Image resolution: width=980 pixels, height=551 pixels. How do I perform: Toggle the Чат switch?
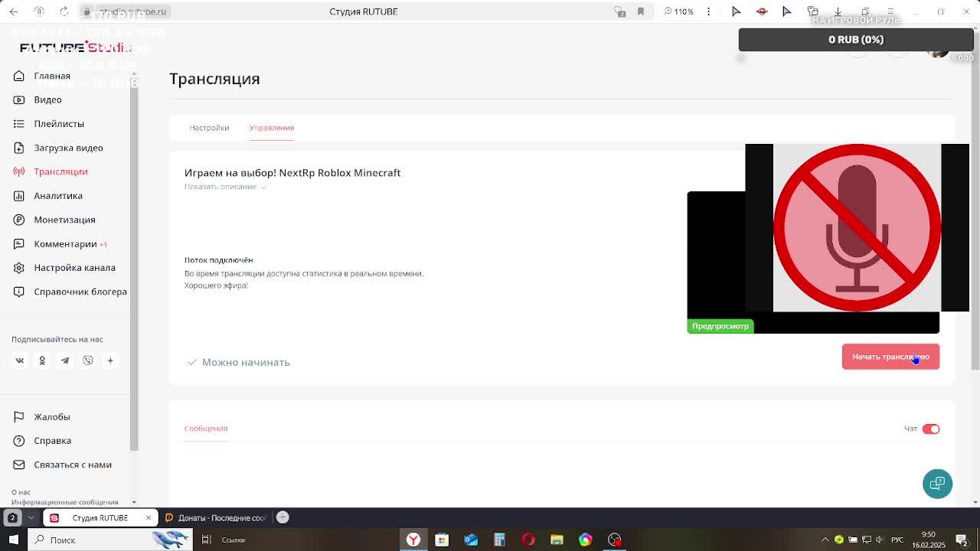931,429
